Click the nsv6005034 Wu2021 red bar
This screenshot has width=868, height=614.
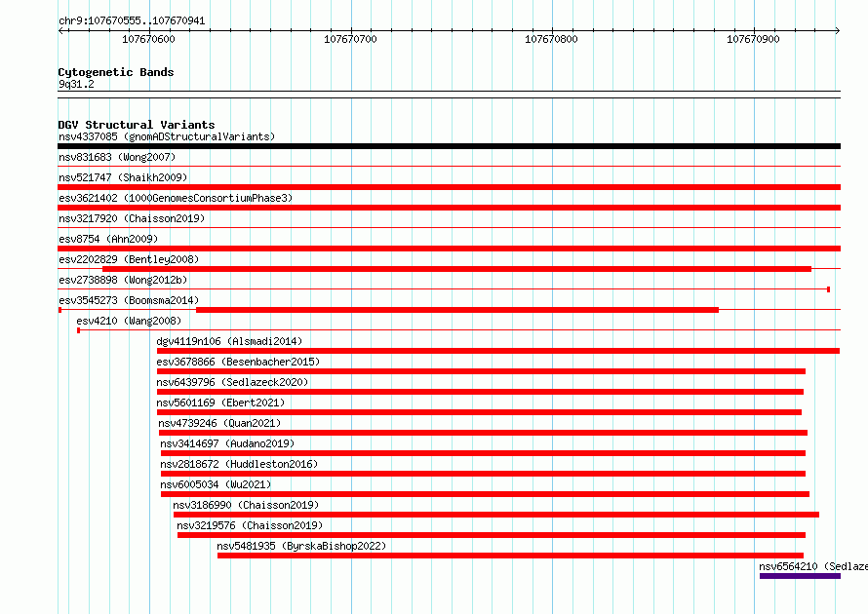[x=485, y=494]
